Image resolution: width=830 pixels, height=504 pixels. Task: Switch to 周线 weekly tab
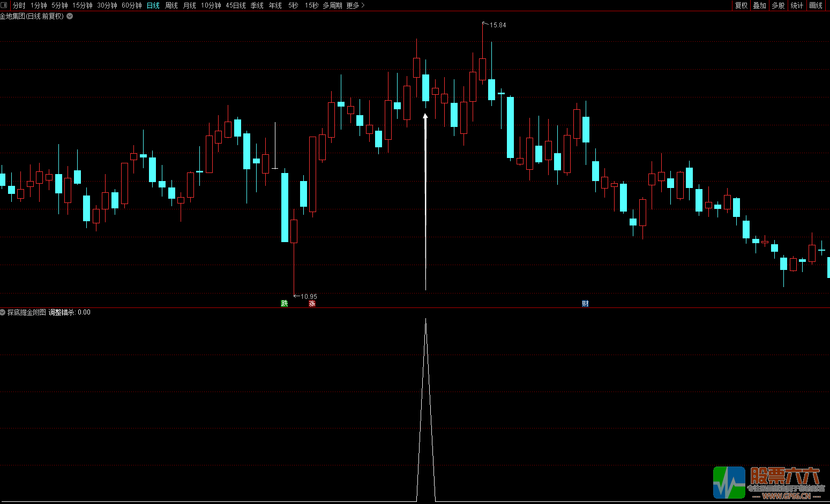[171, 5]
